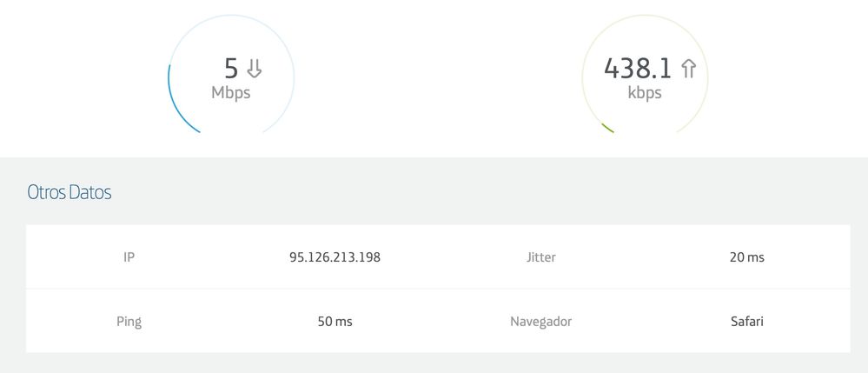Click the kbps unit label
Screen dimensions: 868x373
click(645, 93)
